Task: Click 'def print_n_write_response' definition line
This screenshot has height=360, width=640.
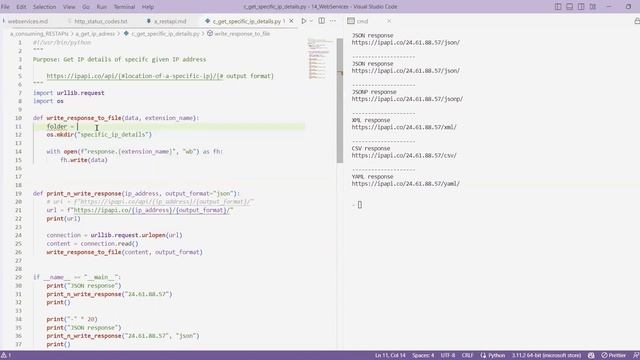Action: tap(136, 193)
